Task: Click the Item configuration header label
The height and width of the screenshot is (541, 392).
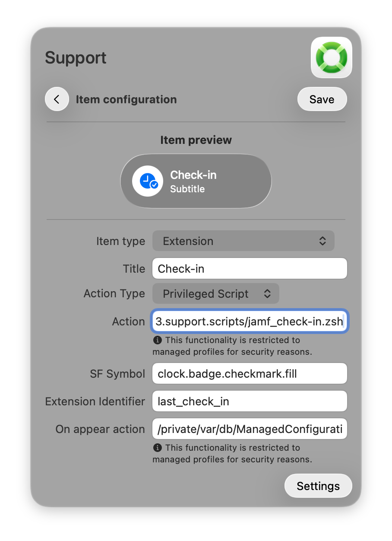Action: tap(126, 99)
